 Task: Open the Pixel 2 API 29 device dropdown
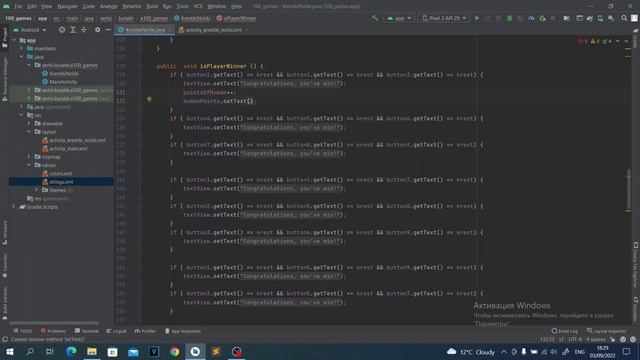(444, 18)
